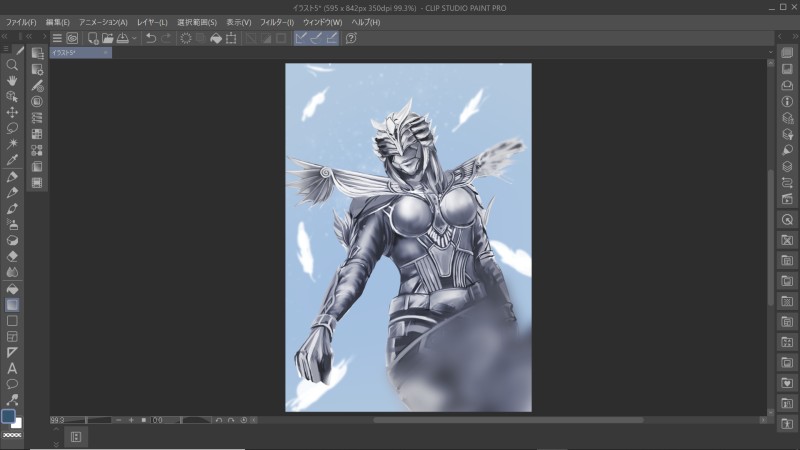The image size is (800, 450).
Task: Reset canvas rotation button
Action: pos(243,420)
